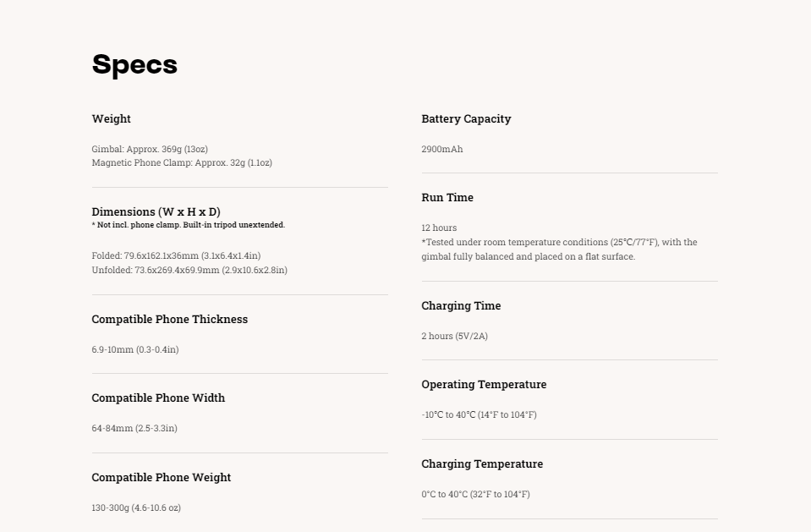811x532 pixels.
Task: Click the Folded dimensions value
Action: (177, 255)
